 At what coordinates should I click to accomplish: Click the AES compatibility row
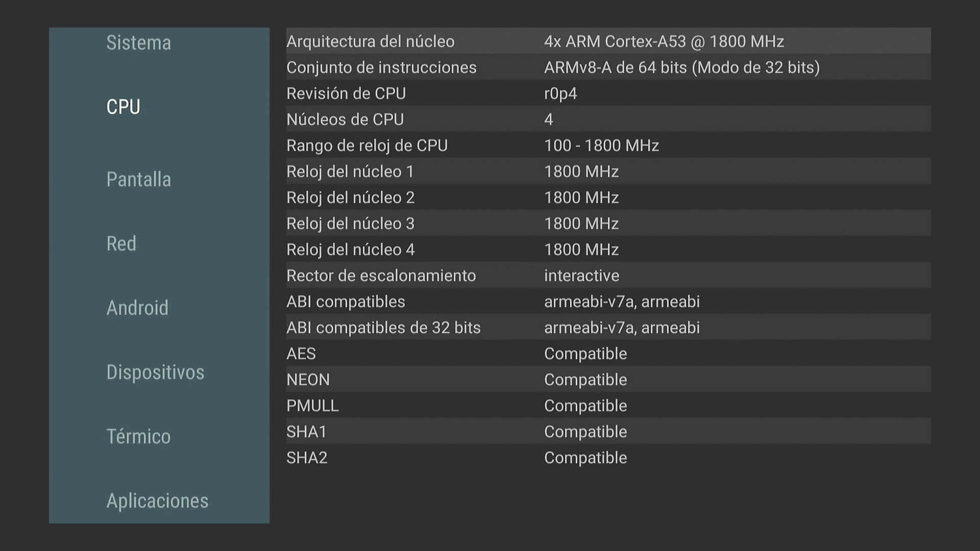pyautogui.click(x=607, y=354)
